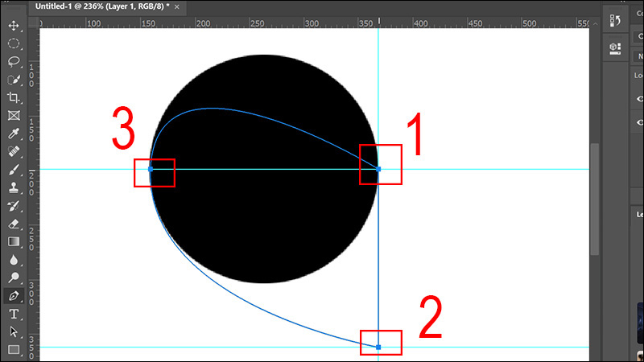644x362 pixels.
Task: Select the Horizontal Type tool
Action: coord(14,314)
